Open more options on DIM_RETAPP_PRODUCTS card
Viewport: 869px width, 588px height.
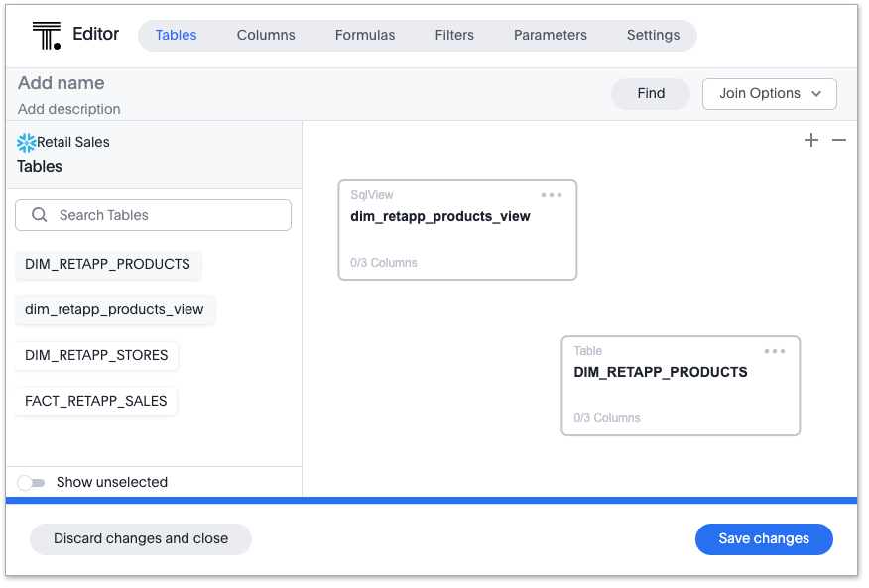pyautogui.click(x=775, y=352)
